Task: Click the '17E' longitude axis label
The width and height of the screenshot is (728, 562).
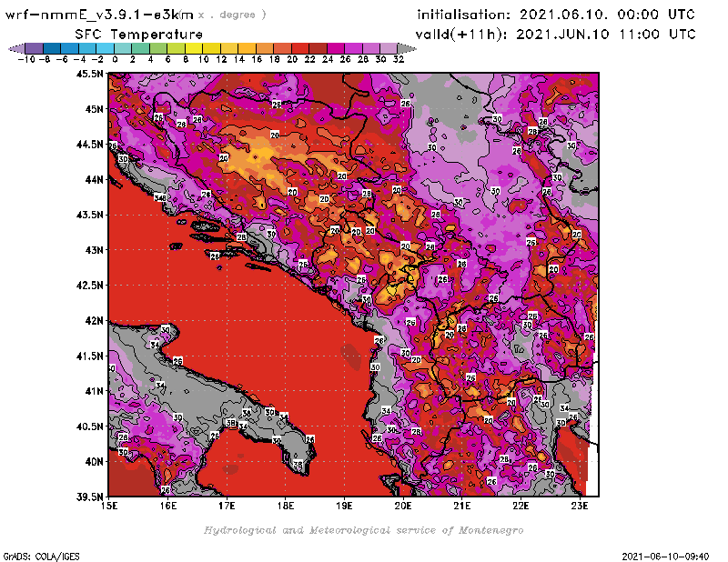Action: (227, 506)
